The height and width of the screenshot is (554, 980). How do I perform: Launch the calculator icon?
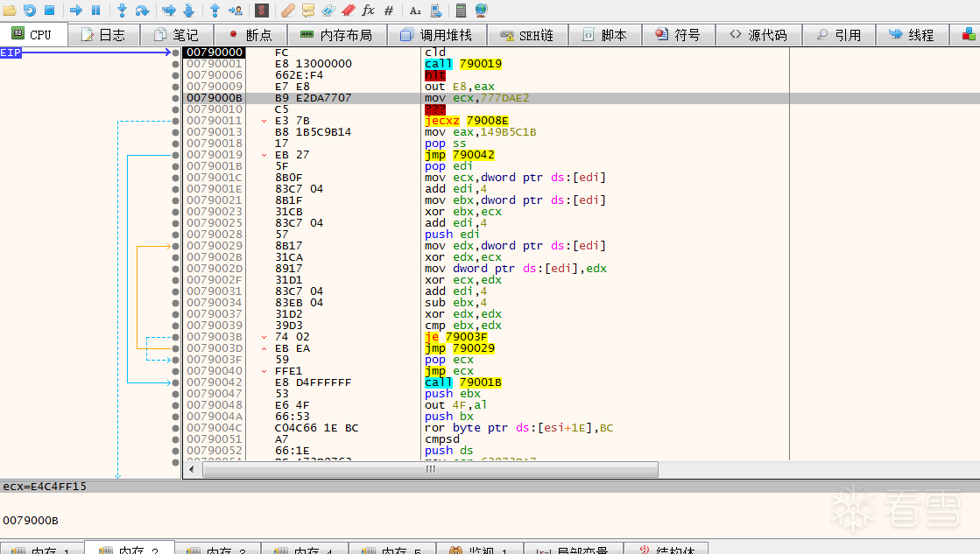tap(461, 11)
